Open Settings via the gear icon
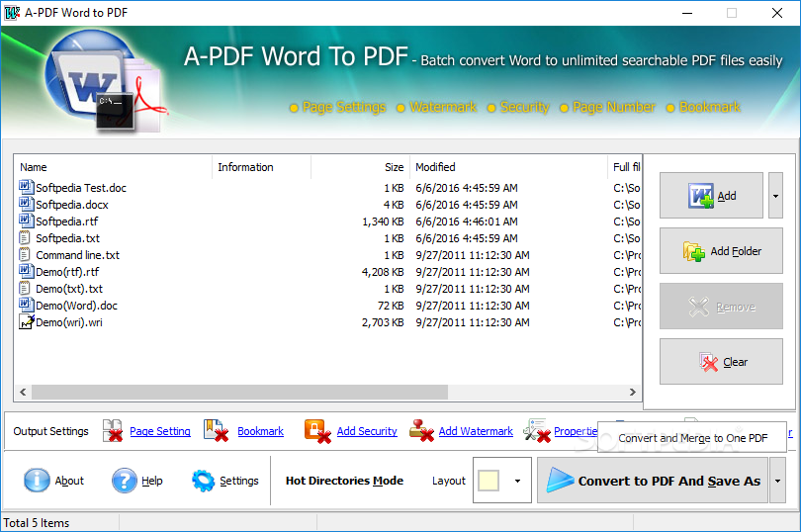This screenshot has width=801, height=532. (x=203, y=481)
